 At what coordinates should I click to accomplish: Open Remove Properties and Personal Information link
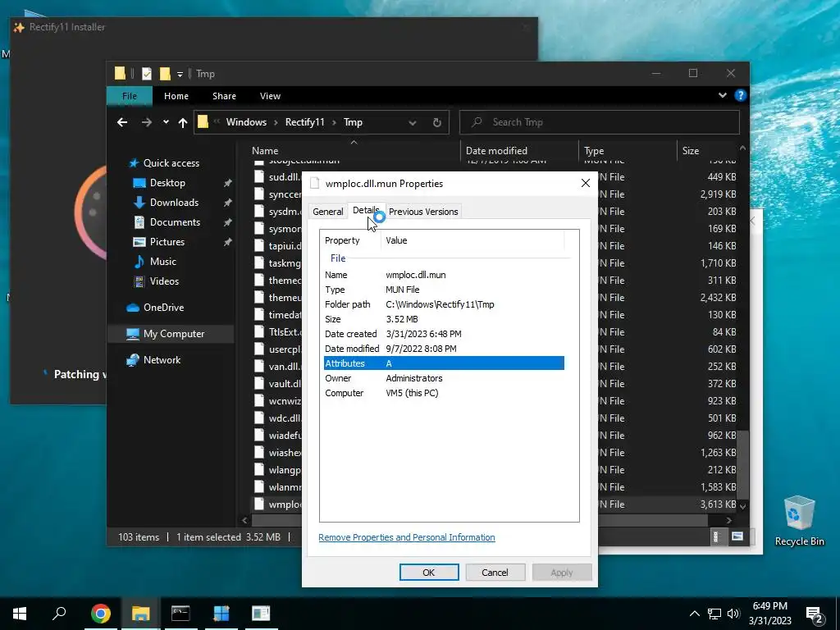pyautogui.click(x=407, y=537)
